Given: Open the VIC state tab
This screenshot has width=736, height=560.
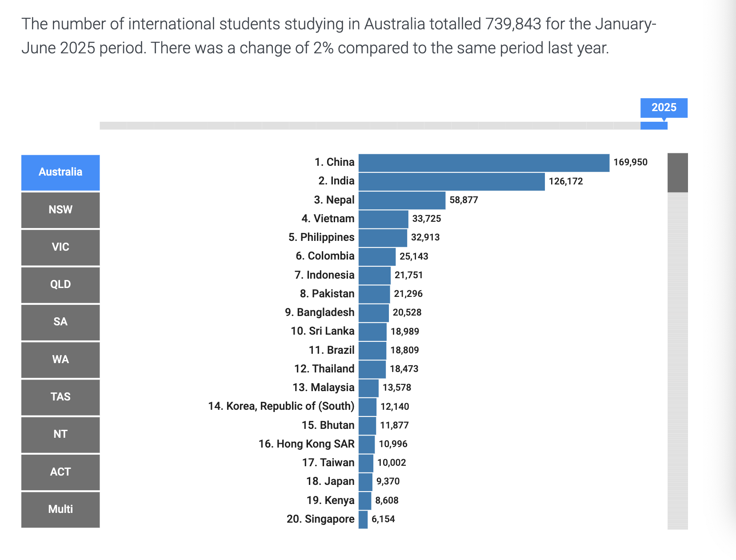Looking at the screenshot, I should 60,247.
